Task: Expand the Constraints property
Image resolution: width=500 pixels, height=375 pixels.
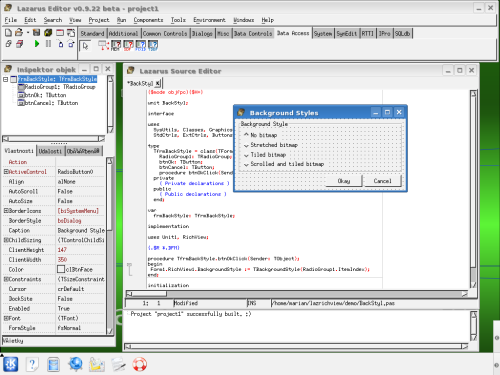Action: coord(6,279)
